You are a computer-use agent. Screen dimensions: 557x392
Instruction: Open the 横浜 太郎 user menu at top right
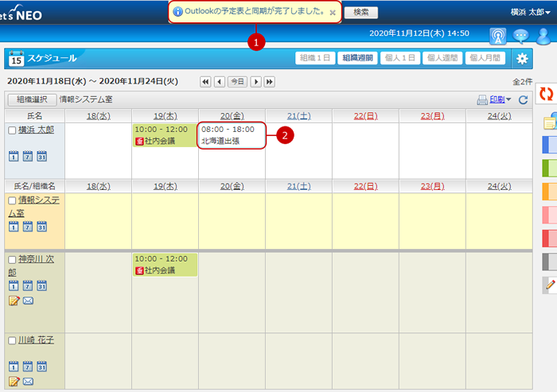click(x=531, y=12)
